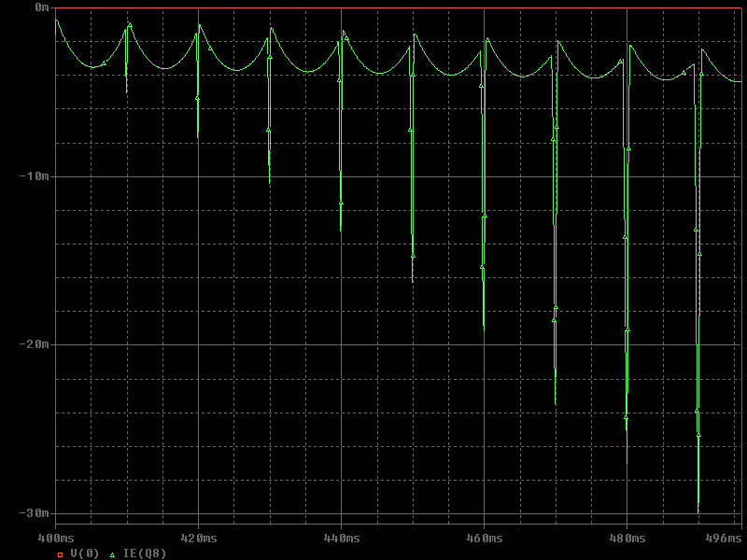Click the bottom tip of the spike at 480ms
The image size is (747, 560).
[627, 462]
